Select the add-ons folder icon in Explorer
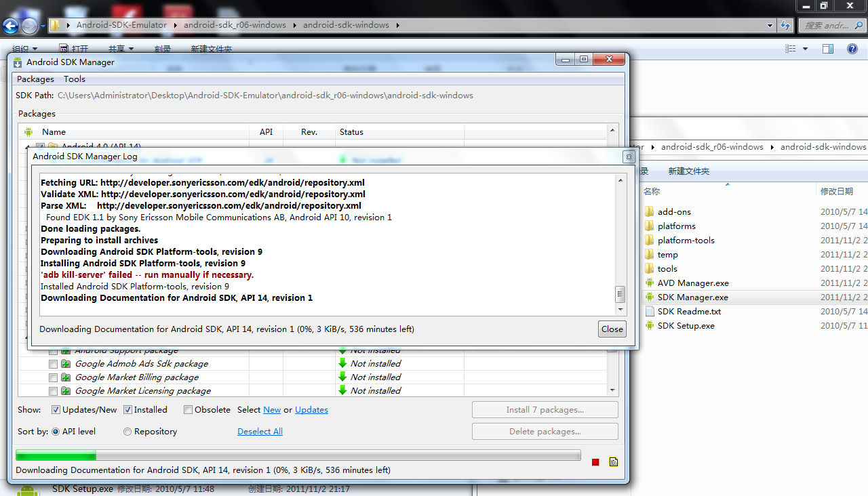The image size is (868, 496). click(x=649, y=212)
